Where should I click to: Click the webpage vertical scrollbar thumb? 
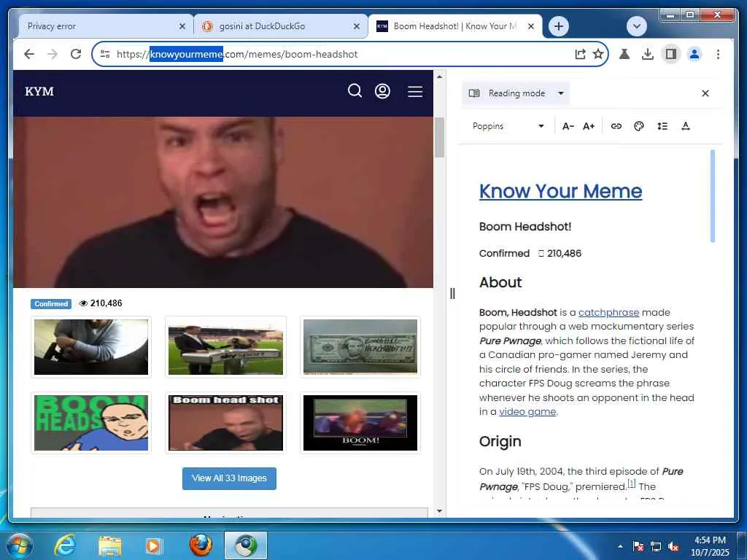439,137
